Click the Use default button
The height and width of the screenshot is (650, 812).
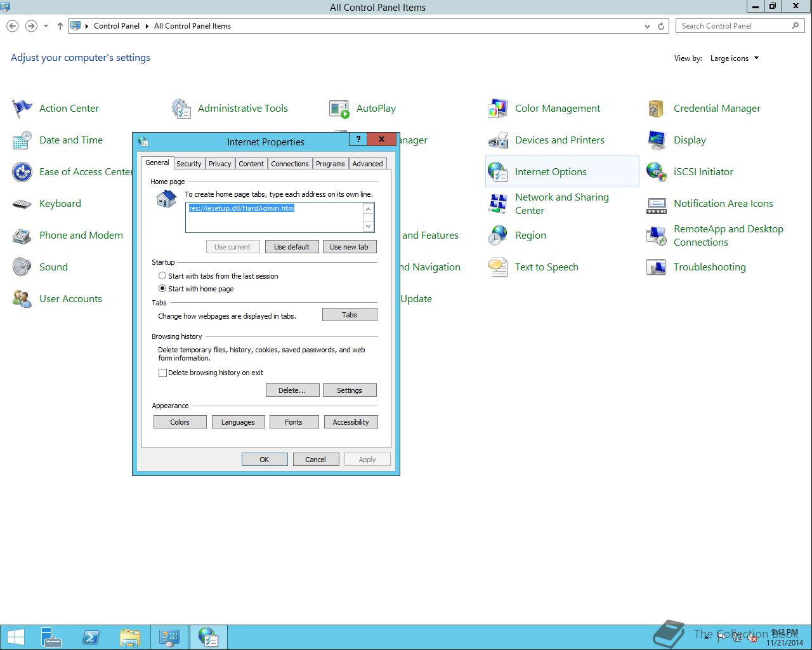click(292, 247)
